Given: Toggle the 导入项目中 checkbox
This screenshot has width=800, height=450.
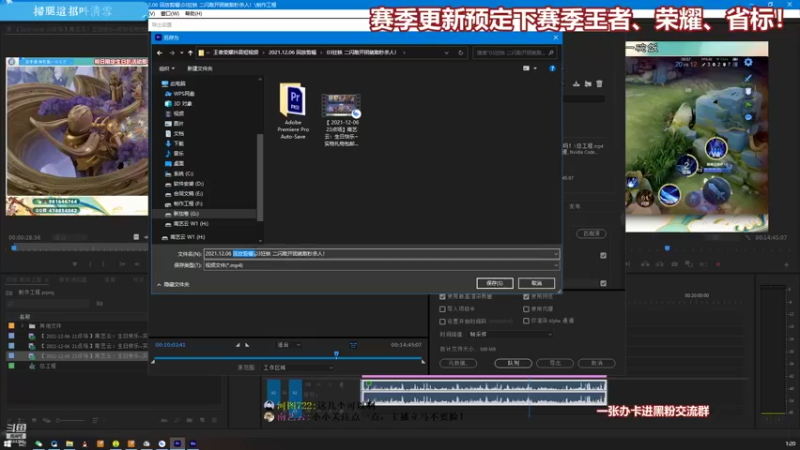Looking at the screenshot, I should pyautogui.click(x=442, y=309).
